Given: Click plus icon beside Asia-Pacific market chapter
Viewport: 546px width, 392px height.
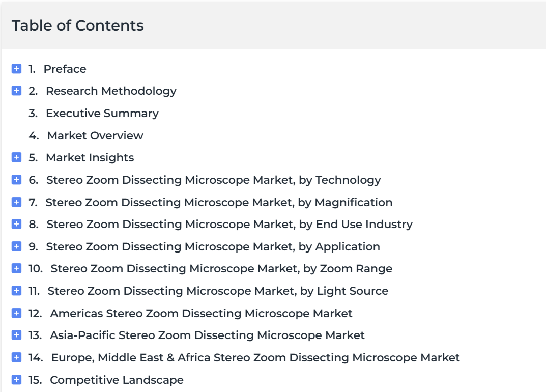Looking at the screenshot, I should click(x=16, y=335).
